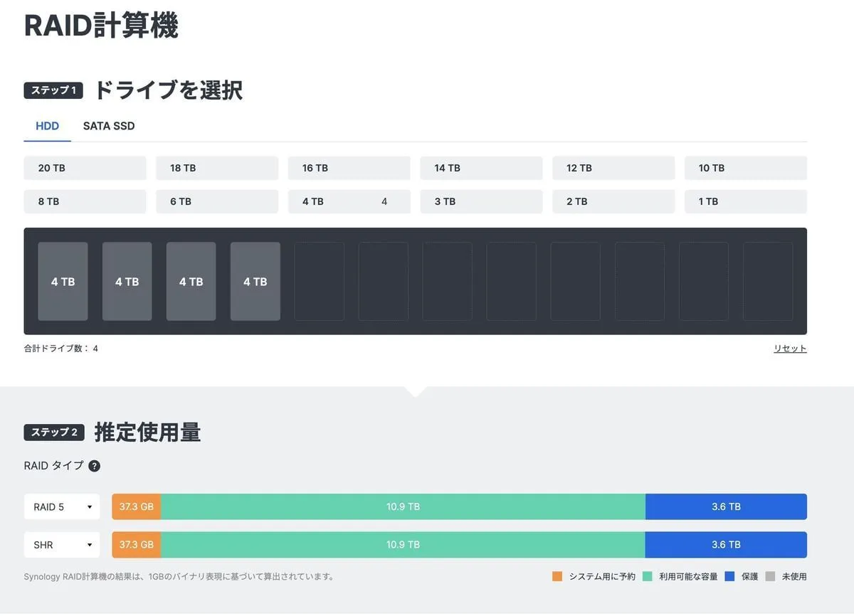Image resolution: width=854 pixels, height=616 pixels.
Task: Click orange 37.3 GB segment in RAID 5 bar
Action: (x=137, y=506)
